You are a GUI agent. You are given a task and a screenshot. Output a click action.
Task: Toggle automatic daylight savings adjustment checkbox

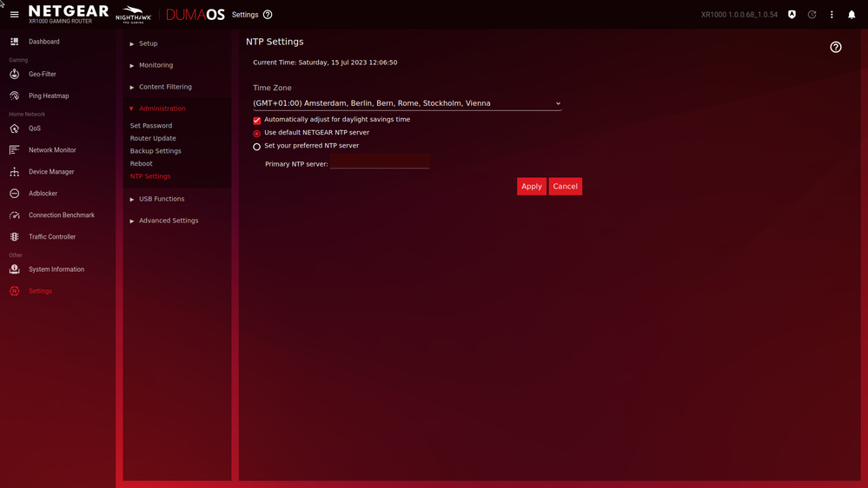[257, 121]
